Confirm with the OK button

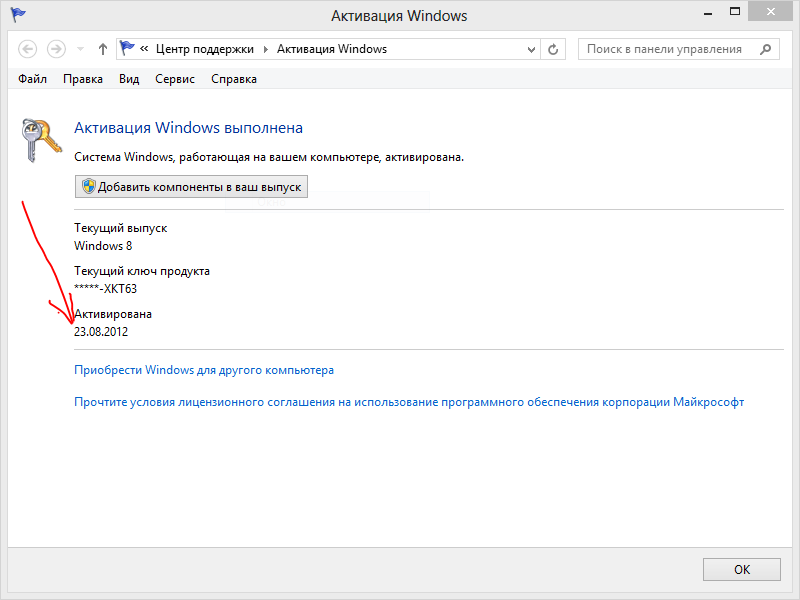pyautogui.click(x=742, y=569)
